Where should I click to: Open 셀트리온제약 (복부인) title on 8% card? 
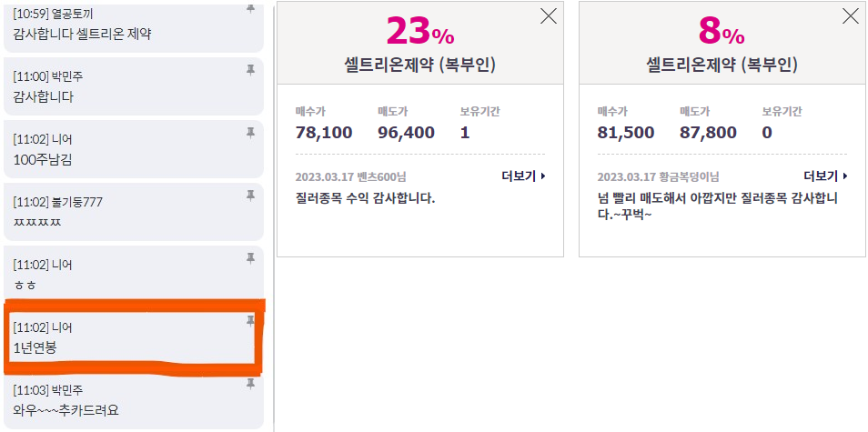(722, 65)
